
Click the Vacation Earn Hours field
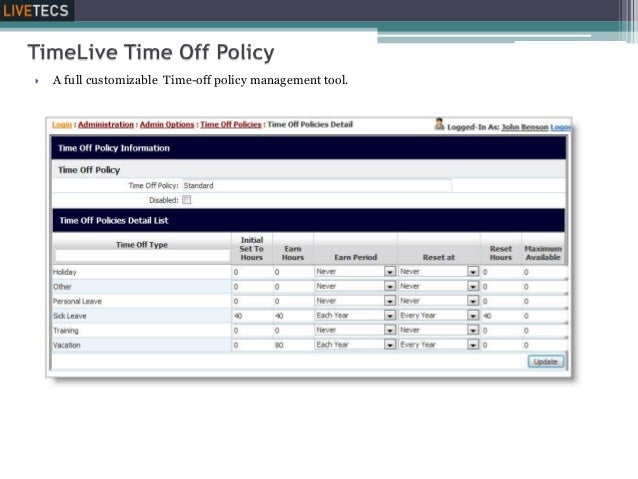[x=293, y=345]
